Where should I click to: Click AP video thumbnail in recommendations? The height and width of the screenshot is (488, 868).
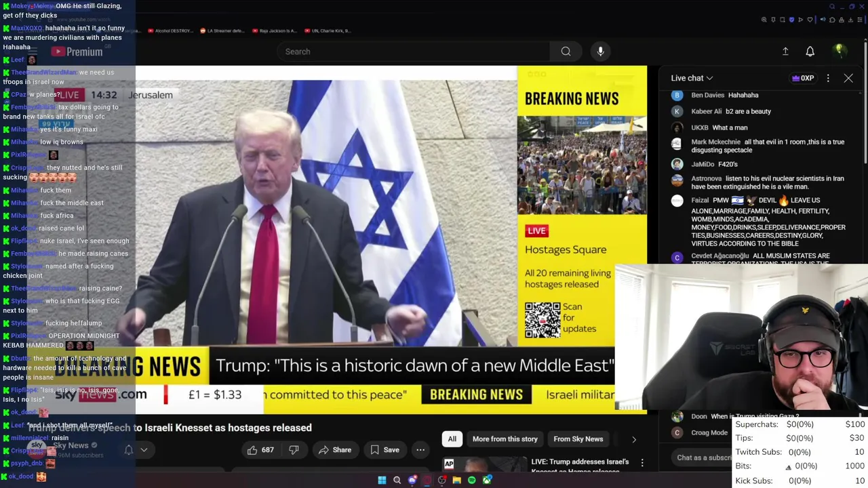(485, 464)
